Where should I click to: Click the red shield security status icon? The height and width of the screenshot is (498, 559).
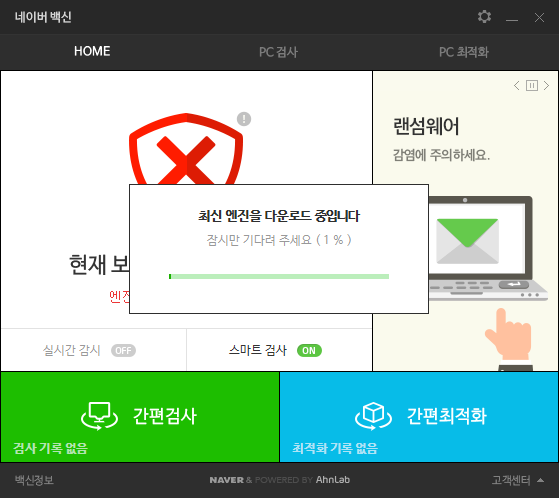186,148
